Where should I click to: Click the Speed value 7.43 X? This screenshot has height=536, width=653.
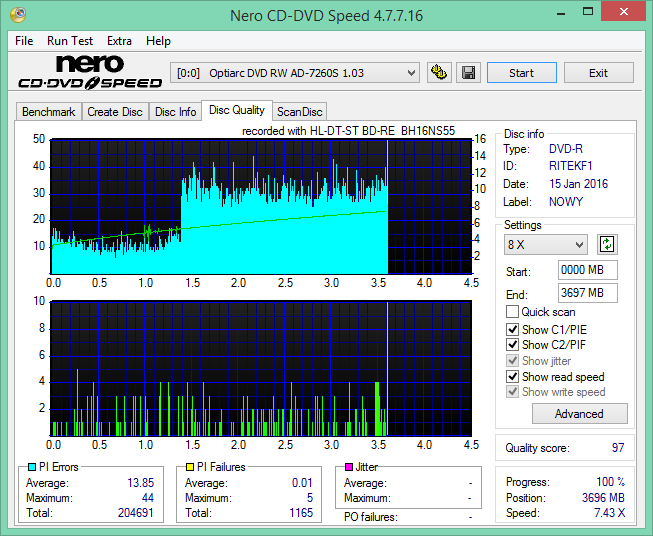[x=610, y=513]
